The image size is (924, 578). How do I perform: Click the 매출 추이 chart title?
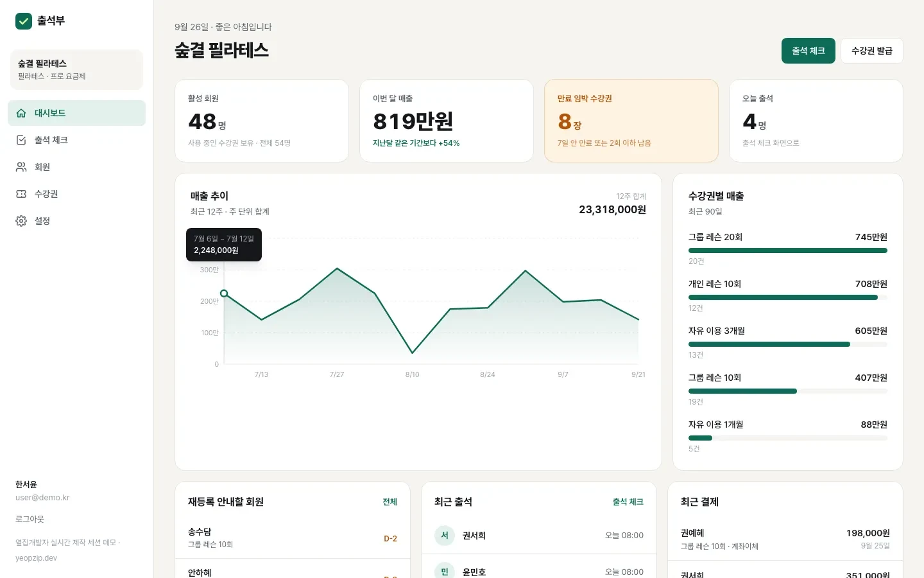[209, 196]
